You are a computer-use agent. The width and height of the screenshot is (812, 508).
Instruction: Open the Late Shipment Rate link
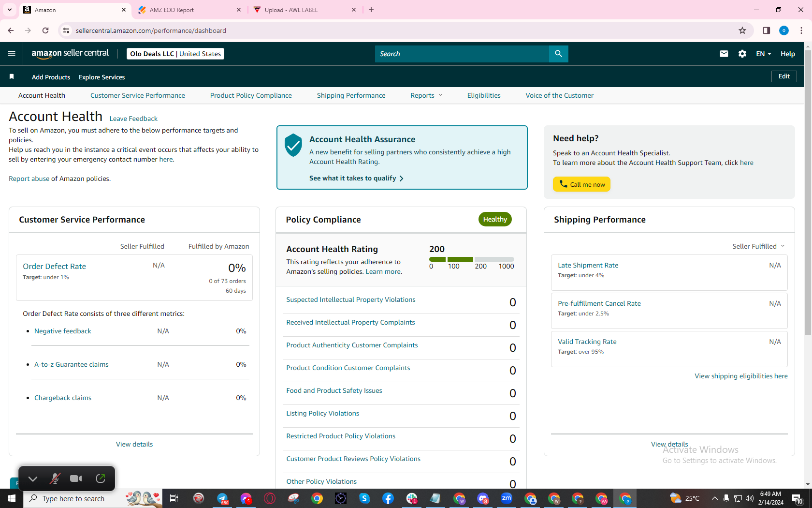[588, 265]
